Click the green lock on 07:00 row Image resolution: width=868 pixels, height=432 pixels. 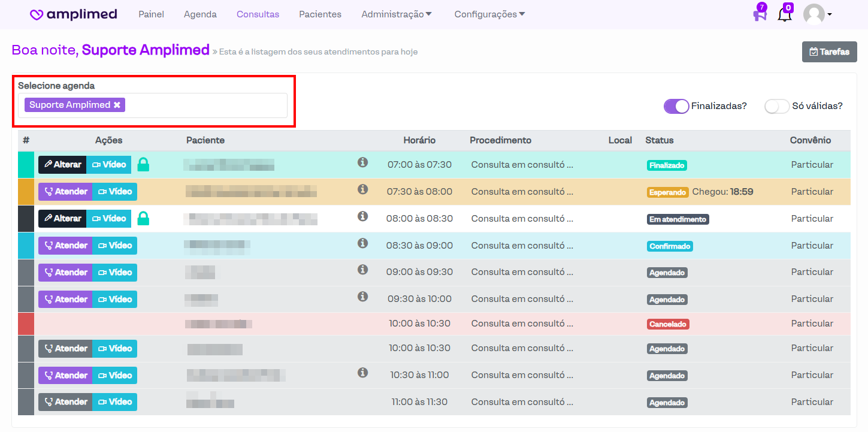tap(143, 165)
